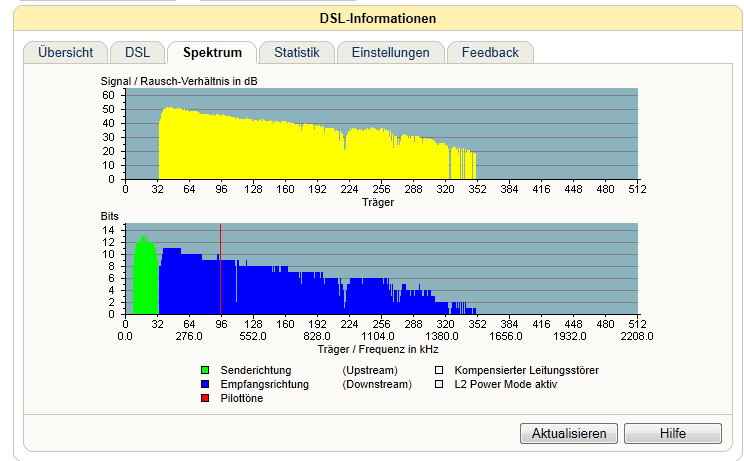Switch to the DSL tab

point(138,52)
